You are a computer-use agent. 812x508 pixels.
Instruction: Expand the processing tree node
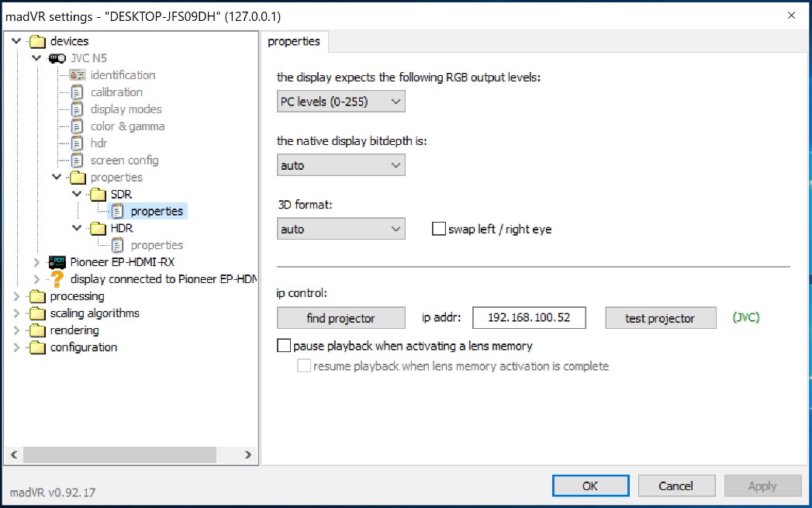(x=16, y=296)
